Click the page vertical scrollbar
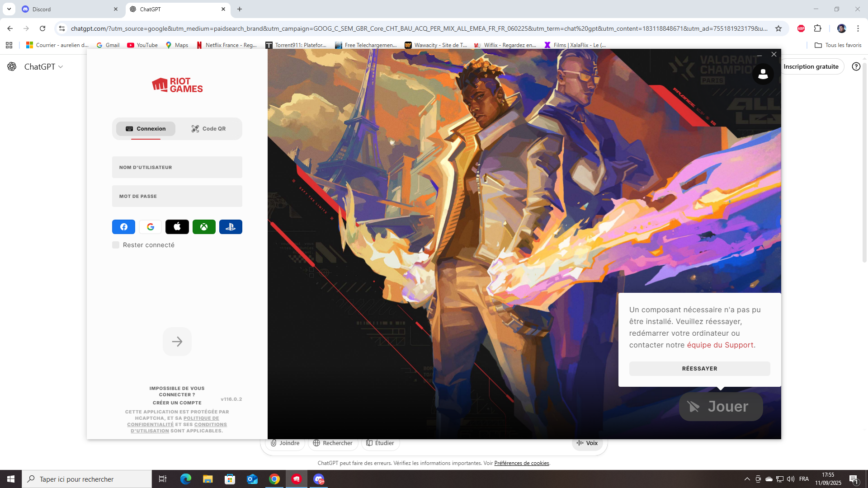 pos(864,164)
